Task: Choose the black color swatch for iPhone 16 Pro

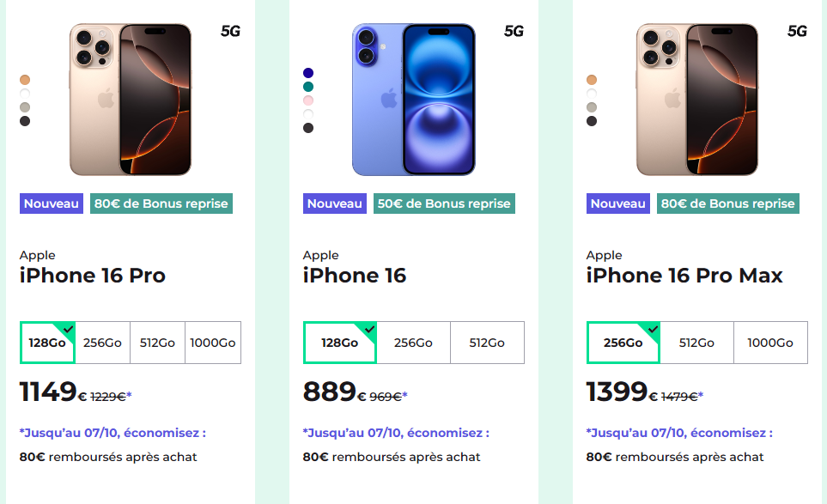Action: coord(25,121)
